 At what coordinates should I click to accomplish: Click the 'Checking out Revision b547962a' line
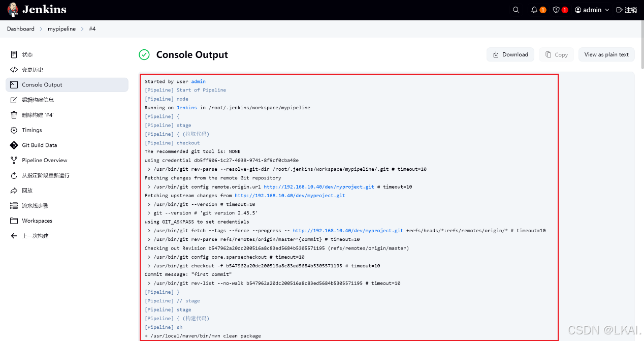[277, 248]
